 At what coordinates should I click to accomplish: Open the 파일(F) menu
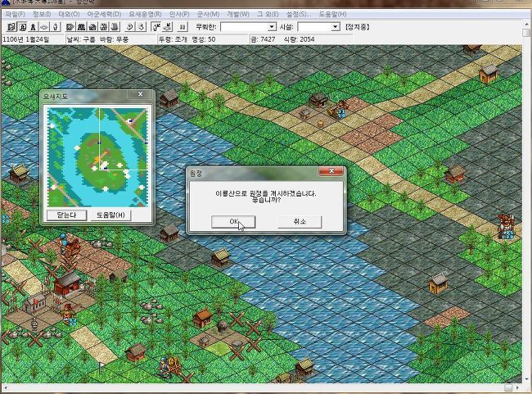point(16,14)
